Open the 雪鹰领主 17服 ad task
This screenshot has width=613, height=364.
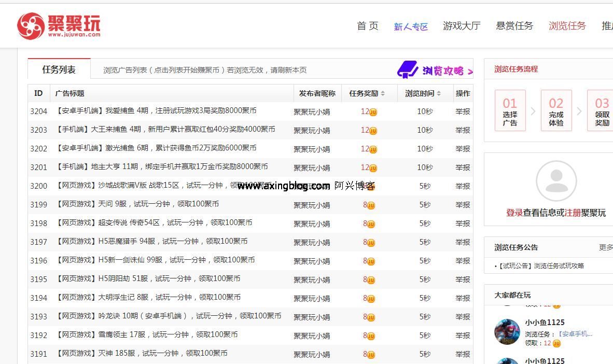click(147, 334)
